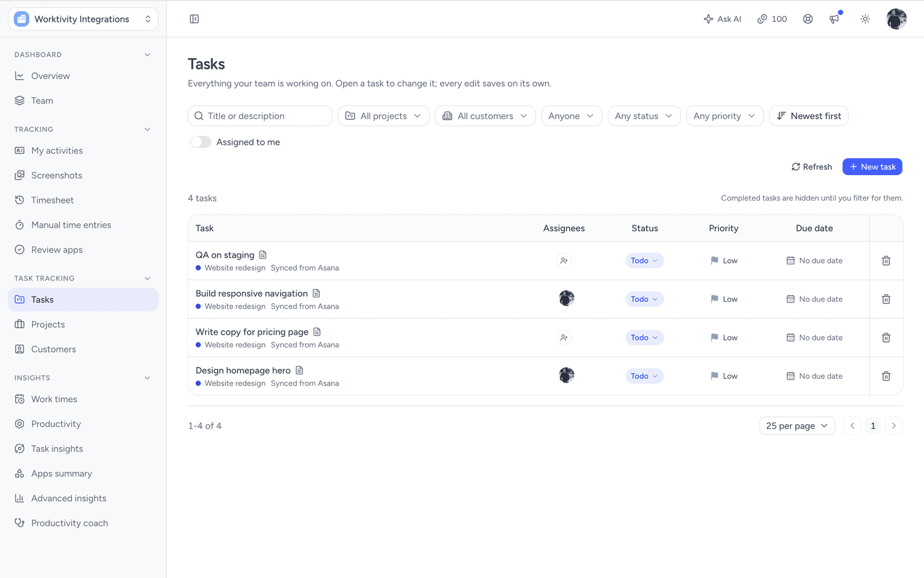924x578 pixels.
Task: Open Ask AI assistant
Action: (x=722, y=19)
